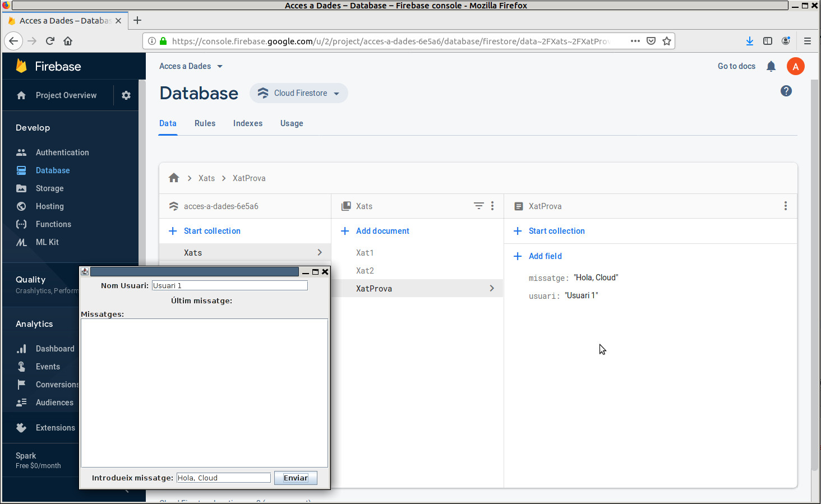821x504 pixels.
Task: Open the help question mark icon
Action: (x=786, y=91)
